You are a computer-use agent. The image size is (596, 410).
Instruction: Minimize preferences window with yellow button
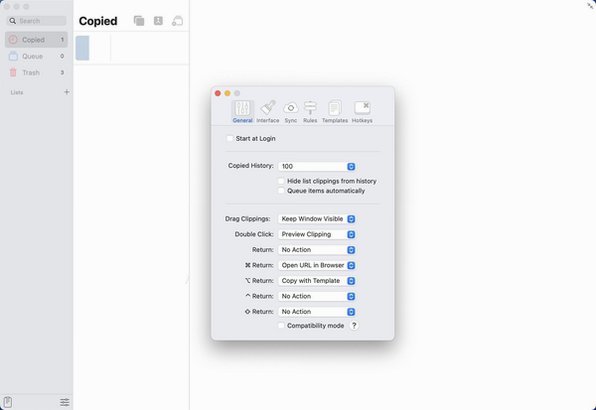point(227,93)
